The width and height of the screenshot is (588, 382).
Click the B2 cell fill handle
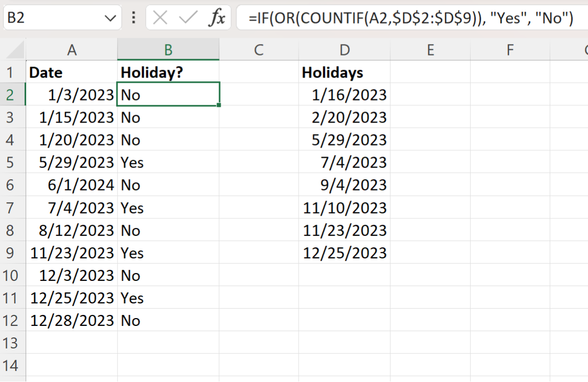(x=219, y=105)
